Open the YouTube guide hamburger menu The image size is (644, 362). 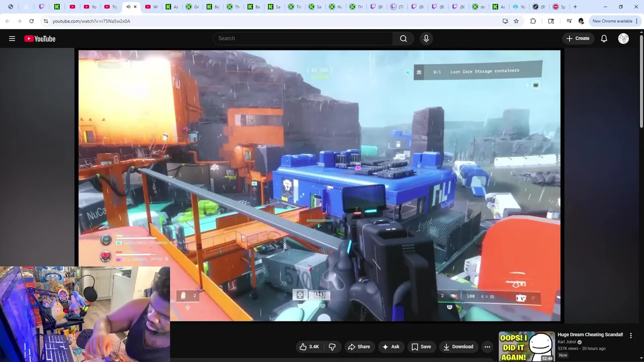[x=12, y=39]
